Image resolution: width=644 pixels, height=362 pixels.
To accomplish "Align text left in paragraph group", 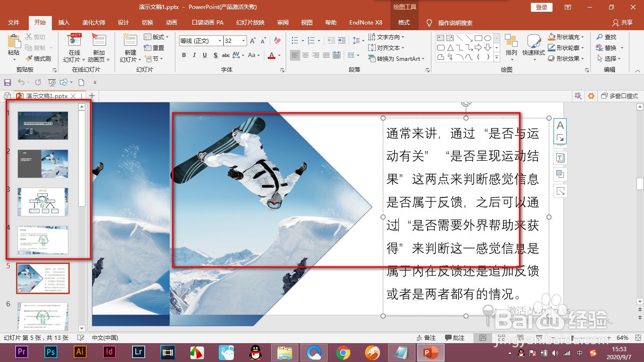I will [295, 55].
